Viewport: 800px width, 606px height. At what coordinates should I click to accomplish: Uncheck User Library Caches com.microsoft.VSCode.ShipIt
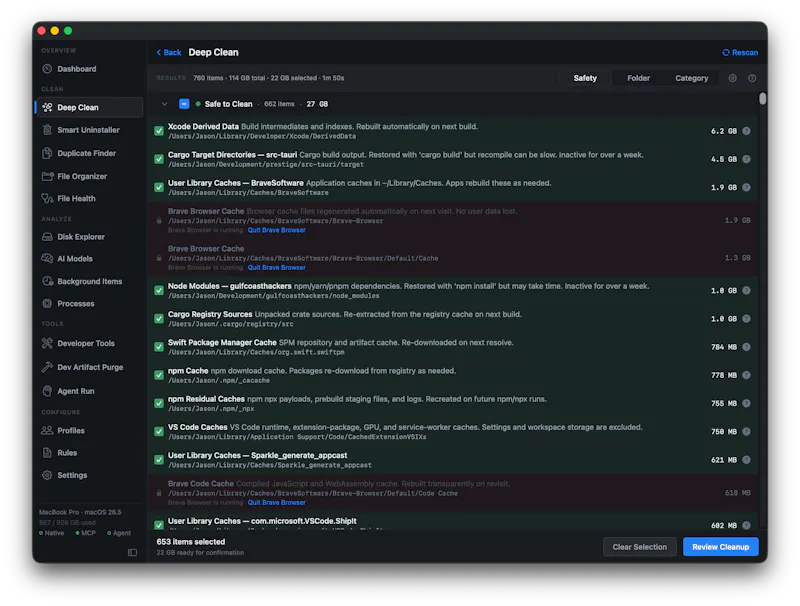[159, 525]
